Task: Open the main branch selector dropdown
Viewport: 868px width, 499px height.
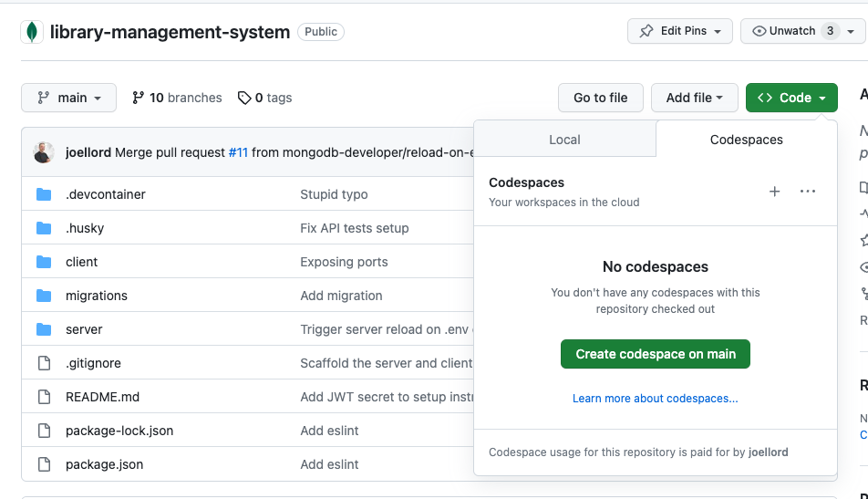Action: point(68,98)
